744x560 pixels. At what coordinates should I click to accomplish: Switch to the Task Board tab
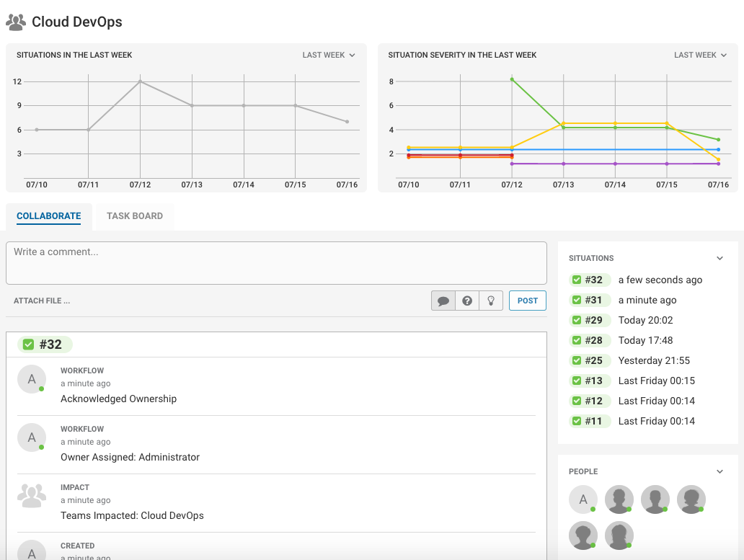(135, 216)
